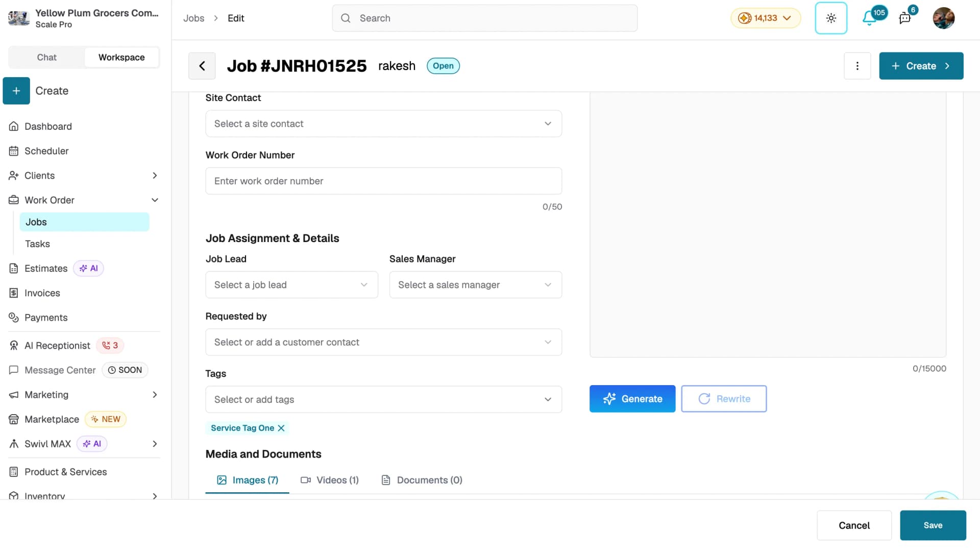Click the Clients person icon

(14, 176)
